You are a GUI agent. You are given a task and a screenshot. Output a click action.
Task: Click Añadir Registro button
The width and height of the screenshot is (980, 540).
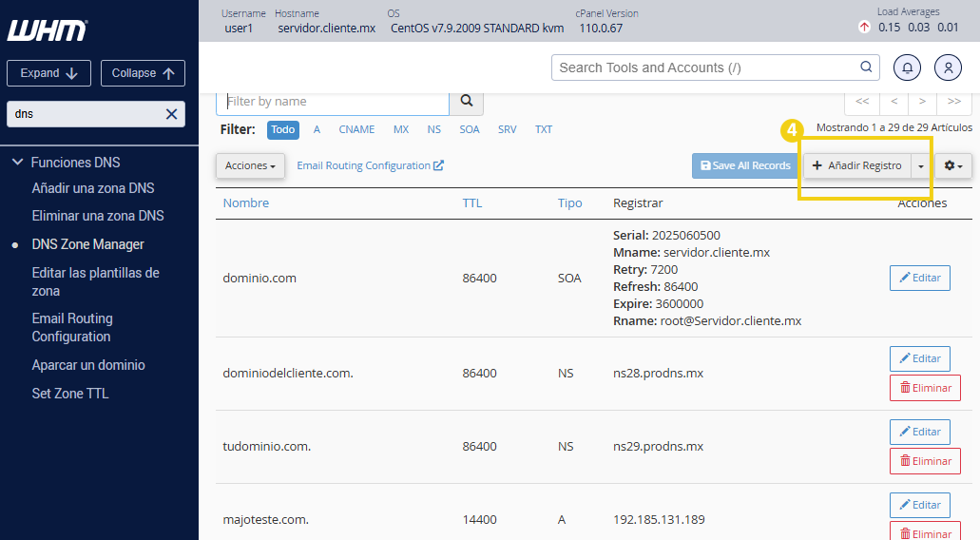point(856,165)
